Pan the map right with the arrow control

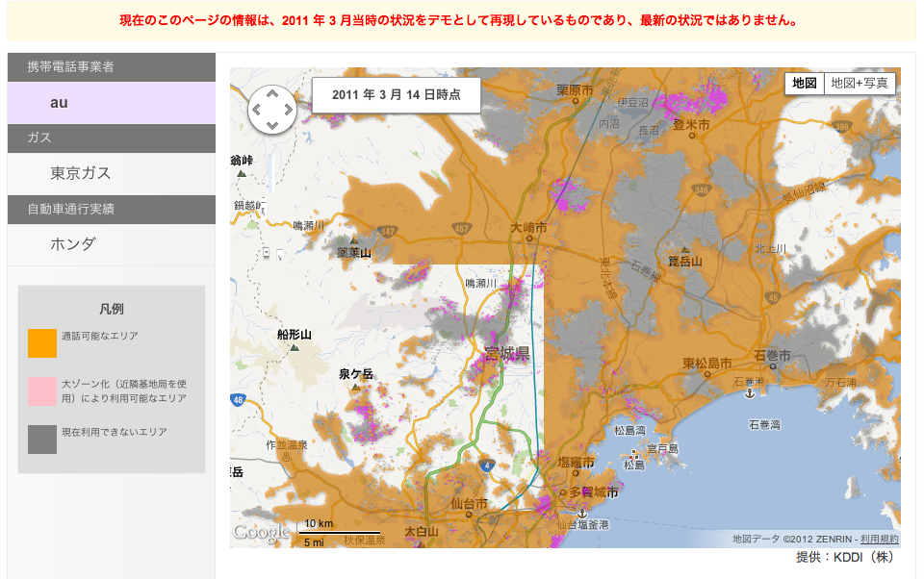pos(288,110)
